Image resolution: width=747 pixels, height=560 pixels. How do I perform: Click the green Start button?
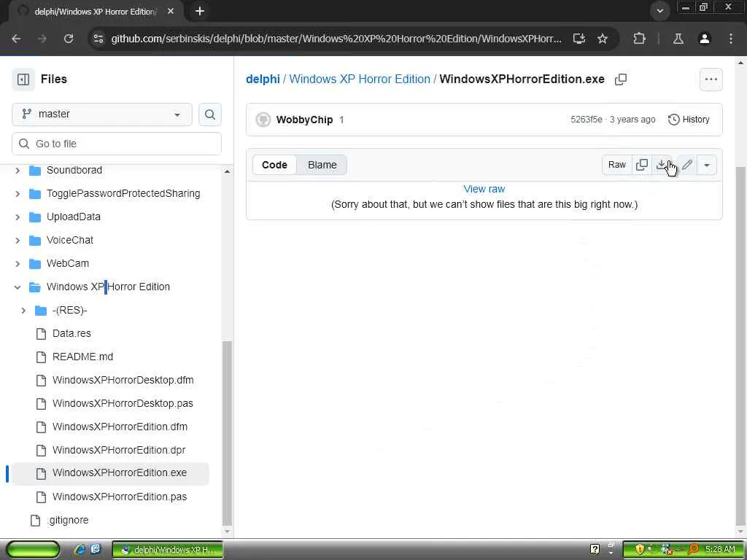point(32,550)
